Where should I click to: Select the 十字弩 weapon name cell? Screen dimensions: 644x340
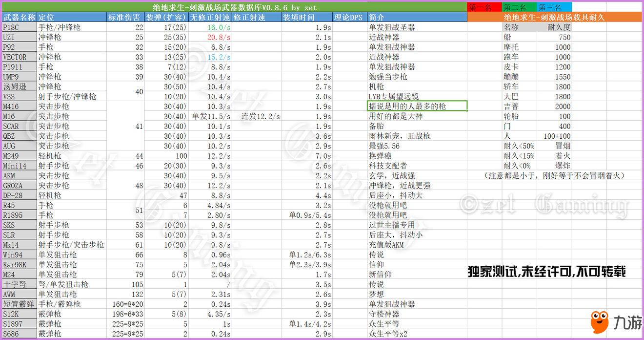(x=19, y=284)
